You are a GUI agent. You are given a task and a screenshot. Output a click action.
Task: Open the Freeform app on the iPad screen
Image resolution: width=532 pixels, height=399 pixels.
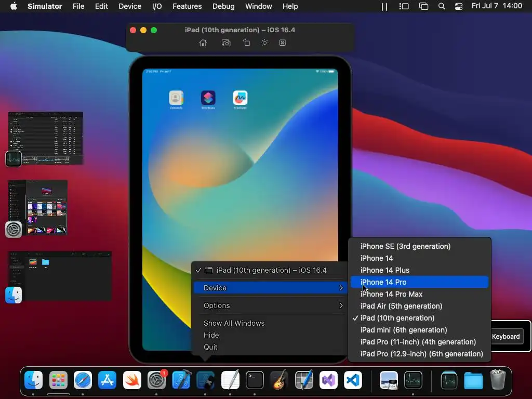pos(240,98)
